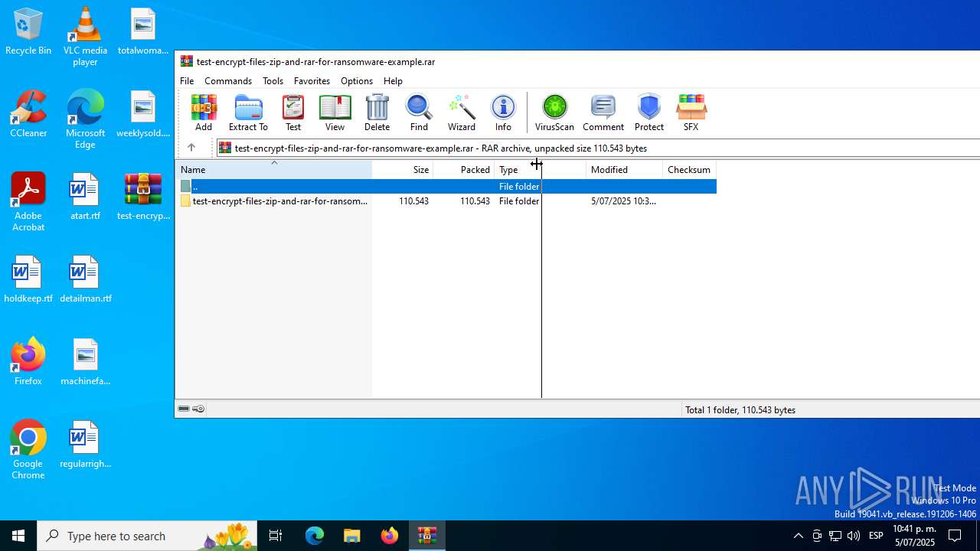Select the totalwoma... desktop image file
Viewport: 980px width, 551px height.
coord(143,32)
